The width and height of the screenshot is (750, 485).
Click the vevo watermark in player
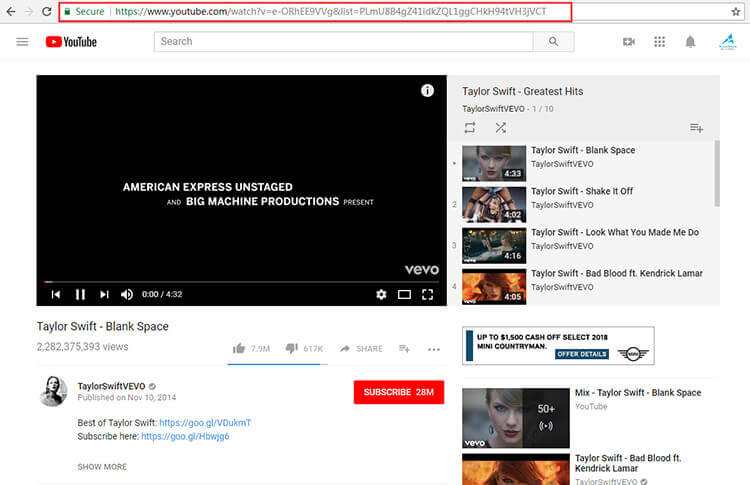pyautogui.click(x=421, y=270)
